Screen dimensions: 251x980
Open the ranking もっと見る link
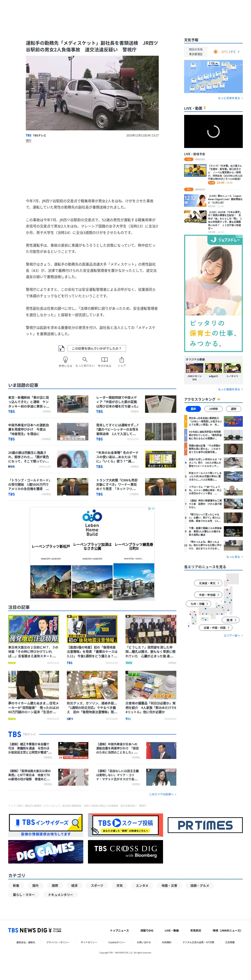tap(234, 557)
